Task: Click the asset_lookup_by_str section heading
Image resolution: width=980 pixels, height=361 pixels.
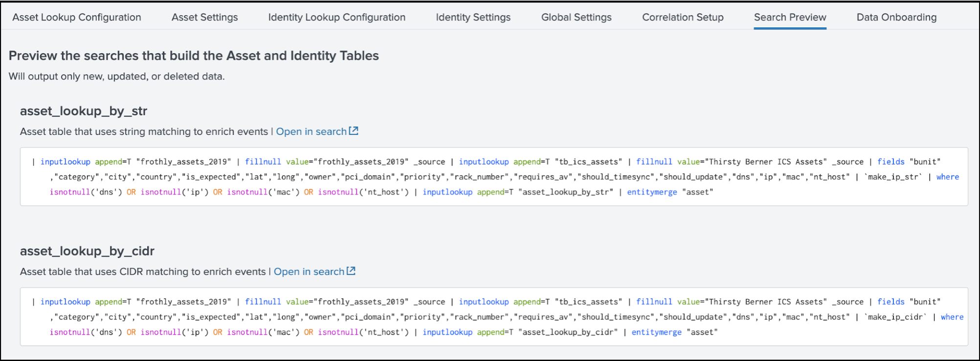Action: tap(84, 111)
